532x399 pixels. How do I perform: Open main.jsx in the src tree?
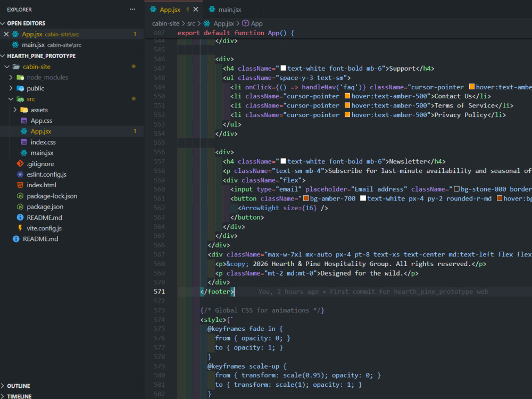click(42, 153)
